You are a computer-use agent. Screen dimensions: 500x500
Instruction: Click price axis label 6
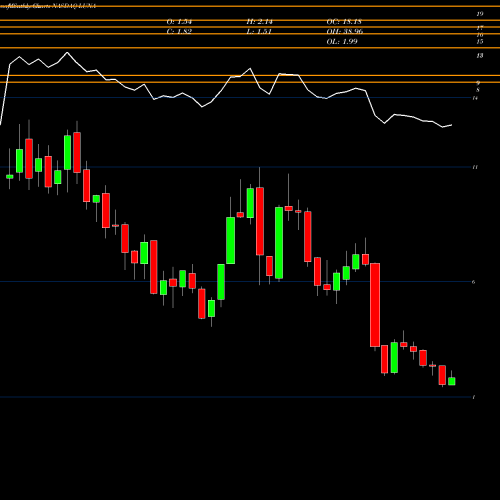pyautogui.click(x=474, y=282)
